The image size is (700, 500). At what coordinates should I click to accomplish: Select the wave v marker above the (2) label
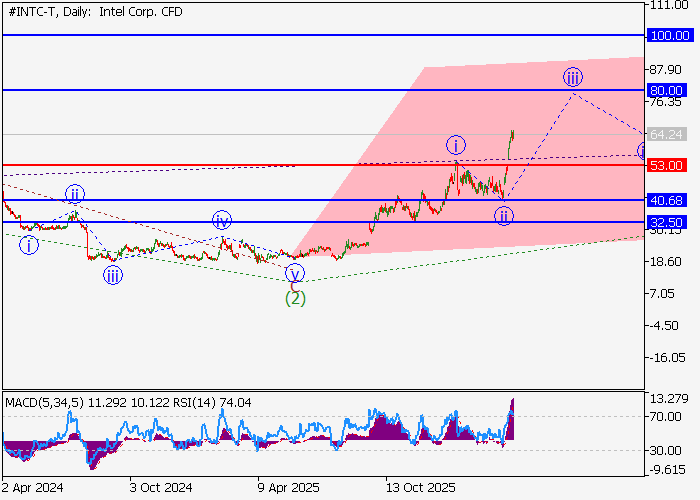[x=295, y=273]
